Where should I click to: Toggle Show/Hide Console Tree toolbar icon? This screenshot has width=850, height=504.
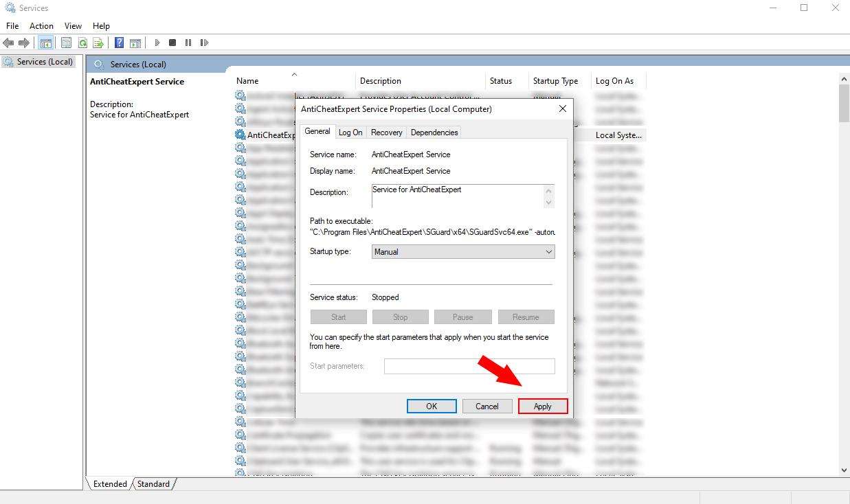(45, 43)
